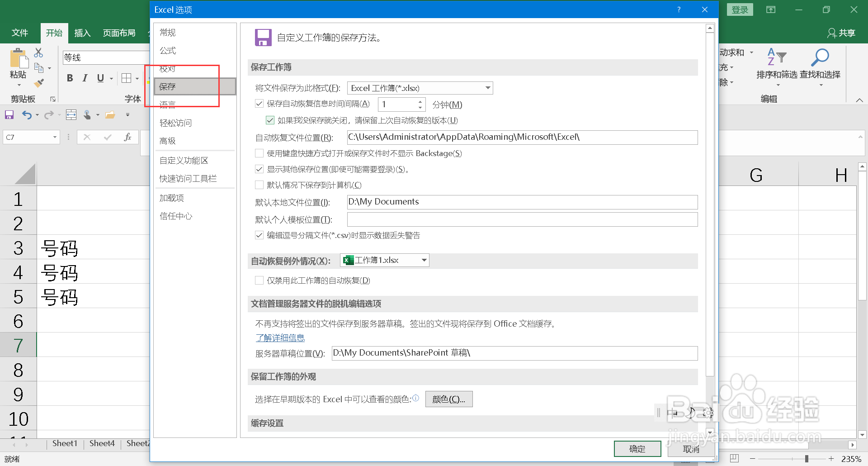
Task: Click the Find and Select magnifier icon
Action: point(820,57)
